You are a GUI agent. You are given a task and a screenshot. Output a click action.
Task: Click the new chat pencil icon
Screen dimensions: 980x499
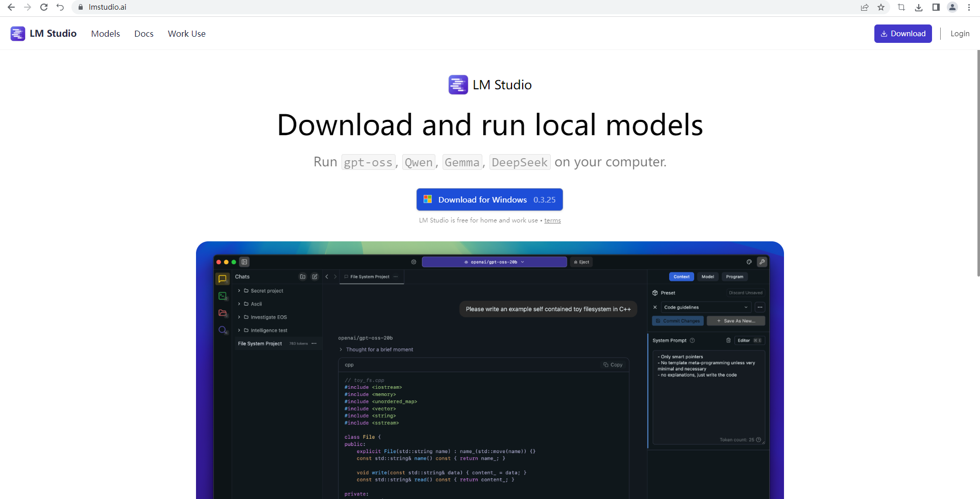(315, 277)
